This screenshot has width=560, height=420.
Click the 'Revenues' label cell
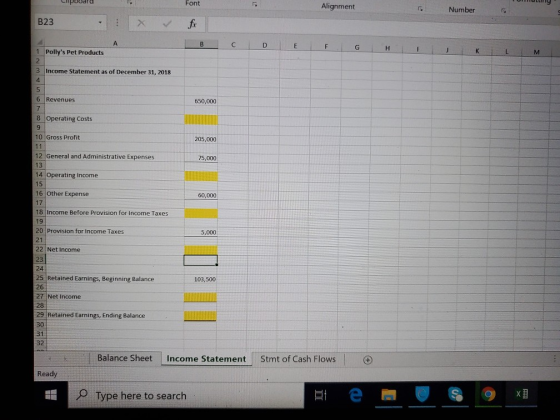114,100
